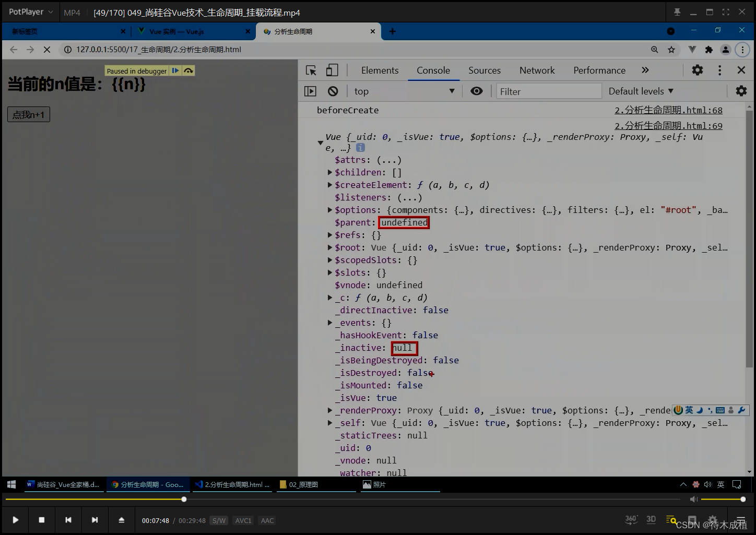Viewport: 756px width, 535px height.
Task: Toggle 360 degree video mode
Action: click(631, 519)
